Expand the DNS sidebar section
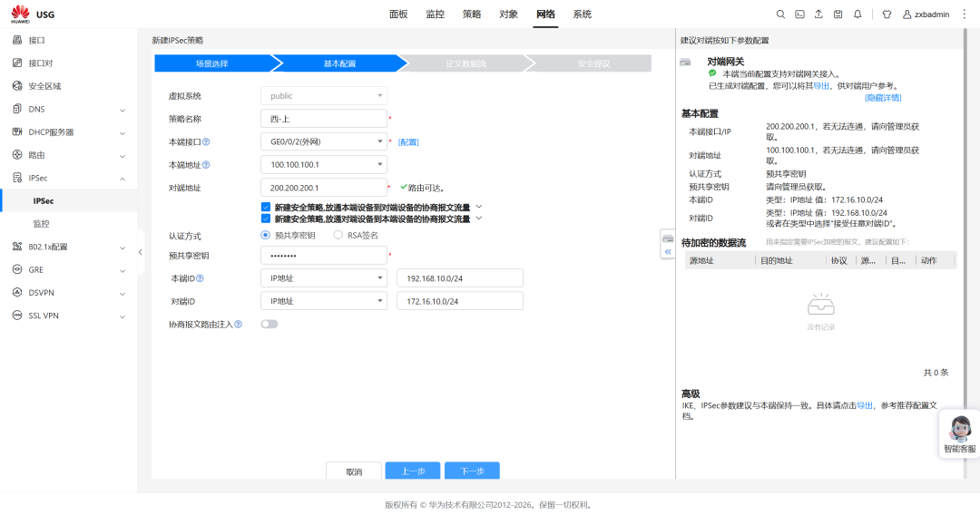 click(122, 110)
